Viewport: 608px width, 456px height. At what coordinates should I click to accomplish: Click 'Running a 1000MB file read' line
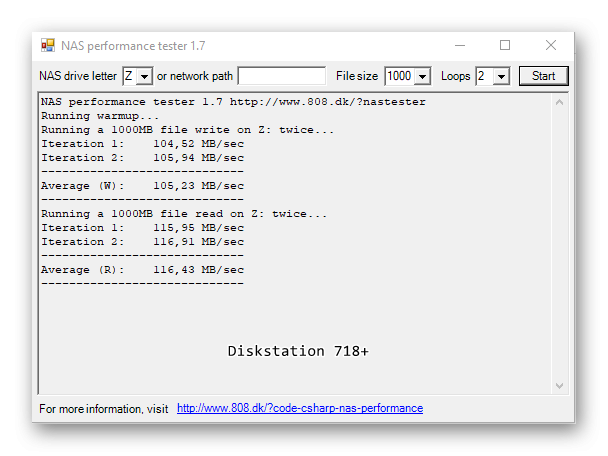184,214
